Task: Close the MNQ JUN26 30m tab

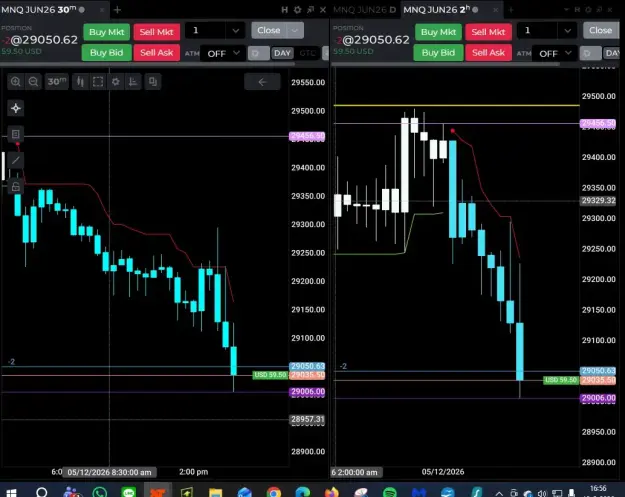Action: (x=102, y=10)
